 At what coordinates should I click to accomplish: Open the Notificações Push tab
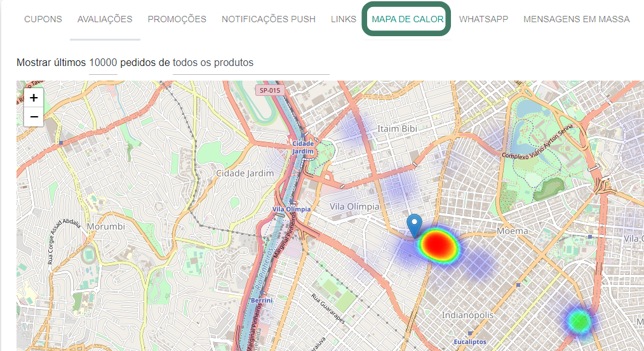click(268, 19)
